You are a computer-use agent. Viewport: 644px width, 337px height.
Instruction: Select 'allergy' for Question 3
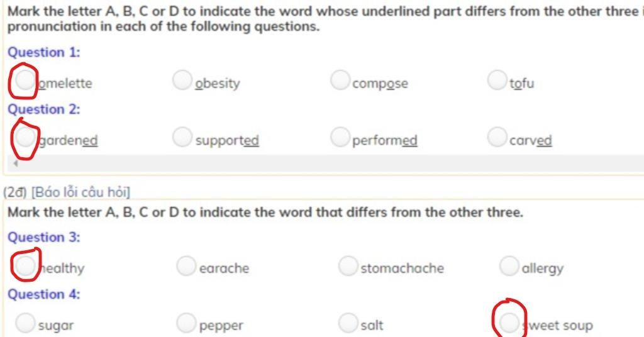[x=509, y=265]
